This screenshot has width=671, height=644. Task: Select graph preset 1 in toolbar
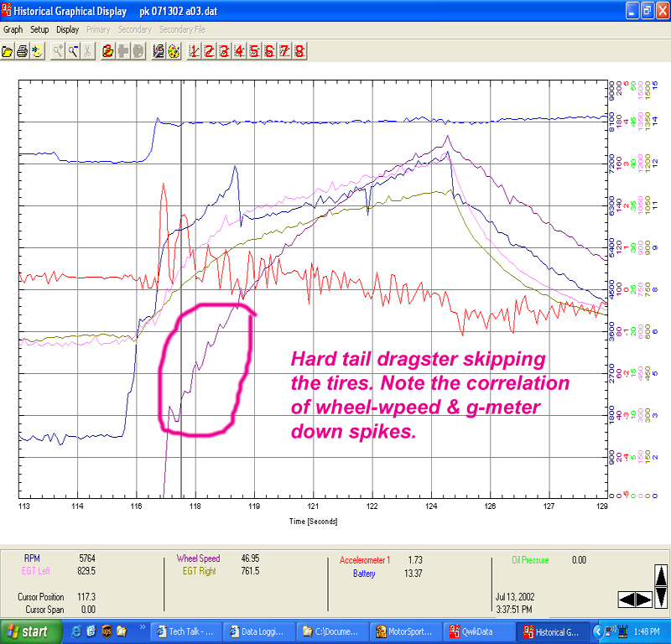click(x=194, y=51)
